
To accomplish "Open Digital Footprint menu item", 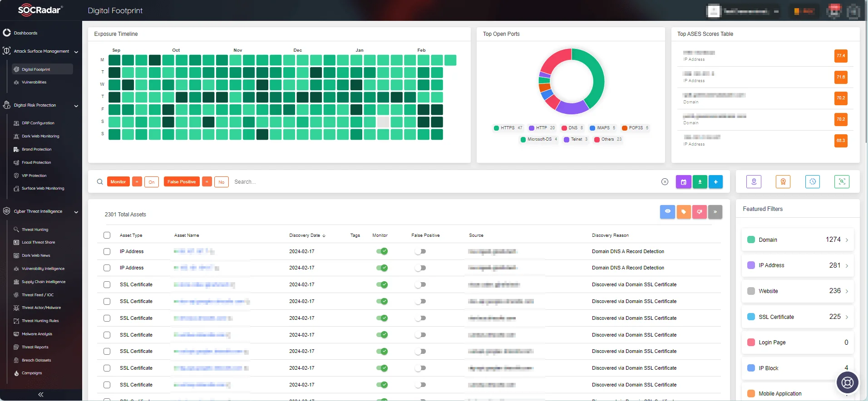I will click(x=42, y=69).
